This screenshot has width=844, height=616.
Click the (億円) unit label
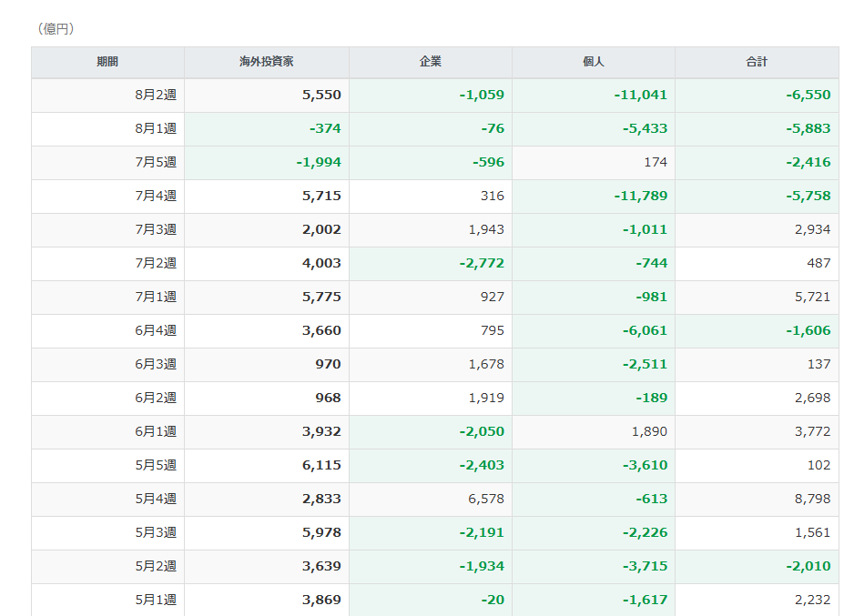pos(56,28)
